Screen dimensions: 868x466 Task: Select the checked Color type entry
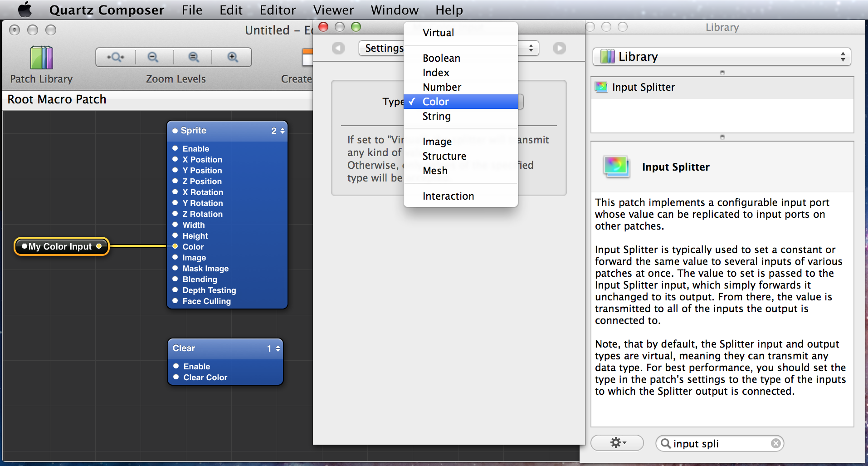pyautogui.click(x=461, y=102)
